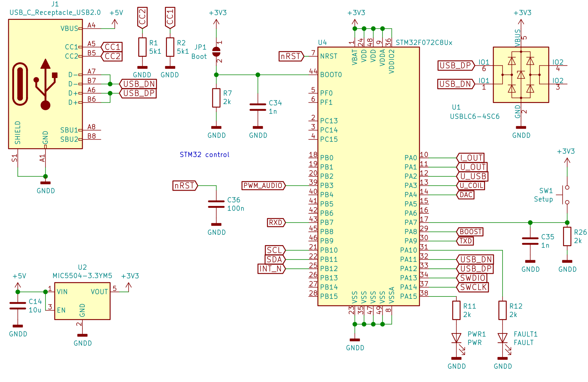Select the USBLC6-4SC6 ESD protection diode block
The width and height of the screenshot is (588, 382).
(521, 75)
